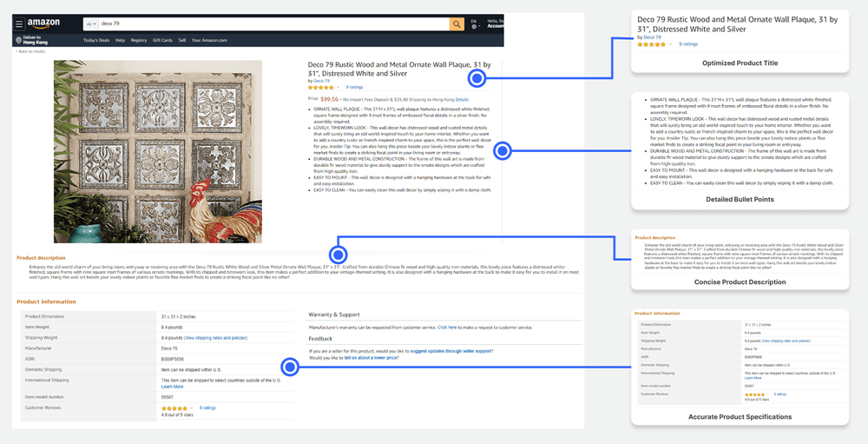Click the star rating under the main product title
The height and width of the screenshot is (444, 868).
click(321, 88)
